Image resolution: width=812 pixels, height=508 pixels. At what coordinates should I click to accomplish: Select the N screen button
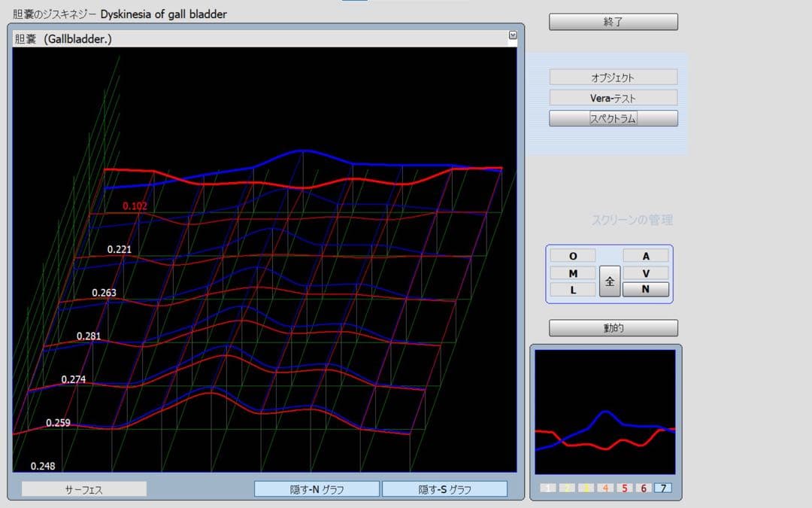point(645,290)
